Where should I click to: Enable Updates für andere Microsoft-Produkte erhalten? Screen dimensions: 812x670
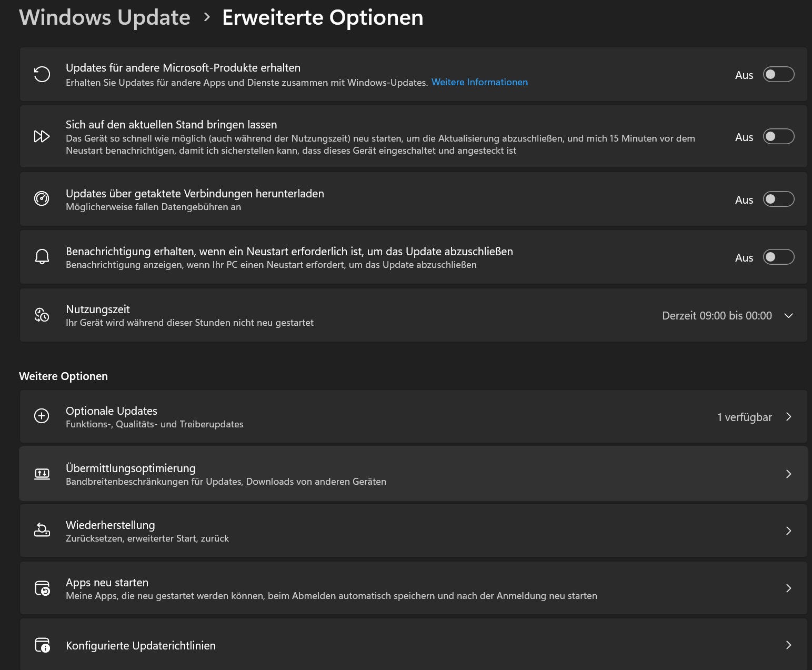(779, 74)
